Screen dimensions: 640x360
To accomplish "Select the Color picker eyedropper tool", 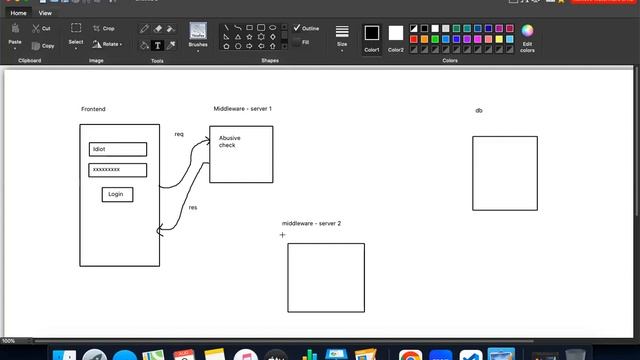I will (171, 45).
